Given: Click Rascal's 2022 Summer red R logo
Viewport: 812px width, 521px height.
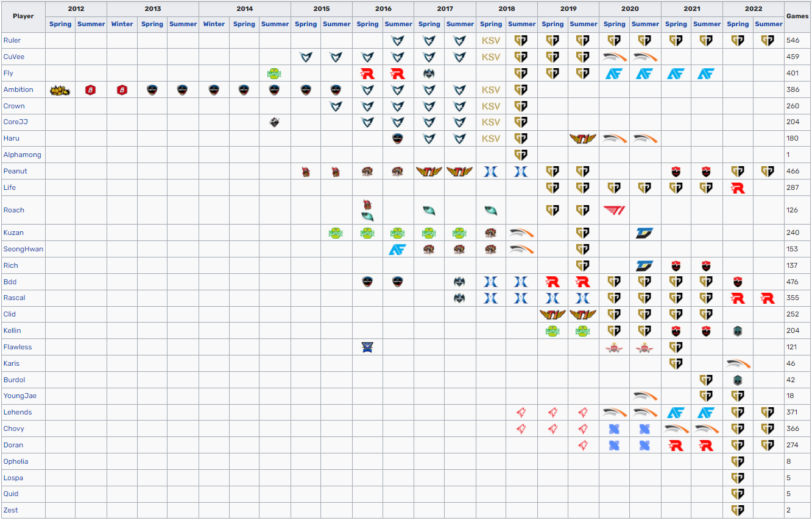Looking at the screenshot, I should [x=768, y=298].
